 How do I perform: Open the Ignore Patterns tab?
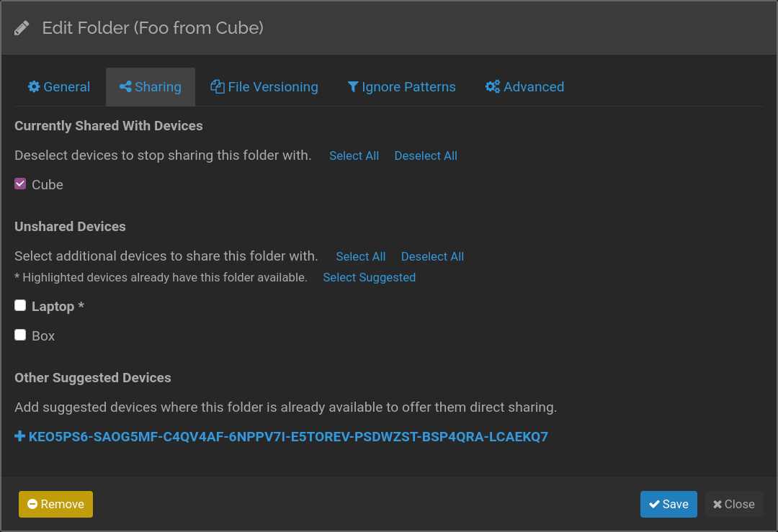click(x=401, y=86)
